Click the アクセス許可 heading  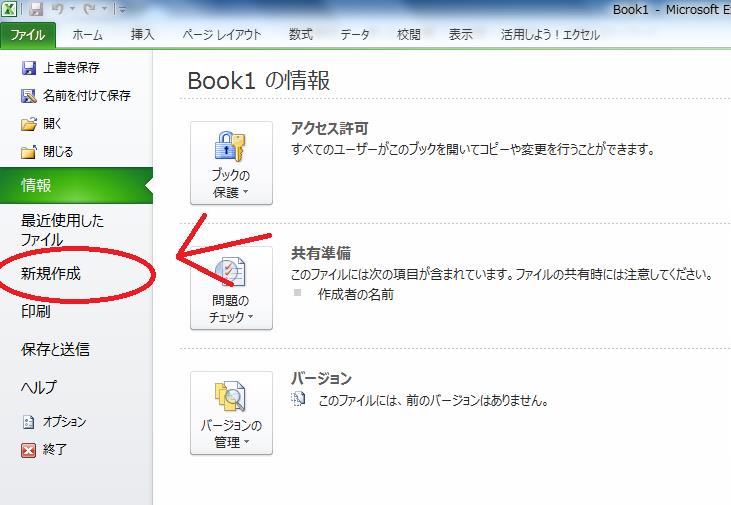tap(330, 128)
